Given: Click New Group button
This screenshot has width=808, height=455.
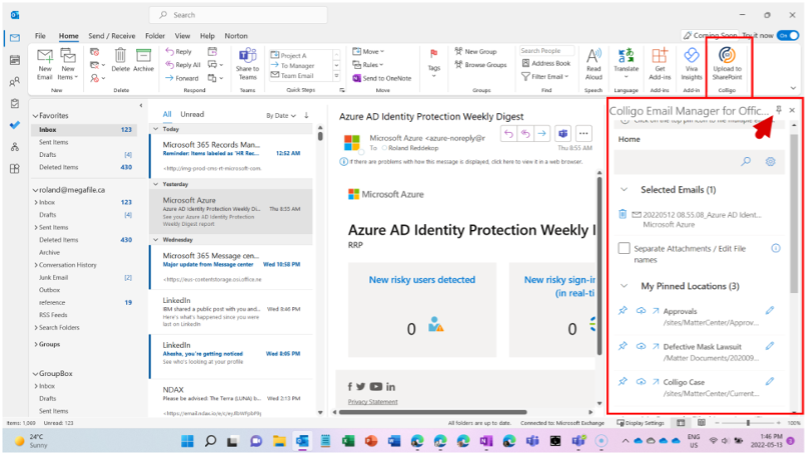Looking at the screenshot, I should (x=476, y=52).
